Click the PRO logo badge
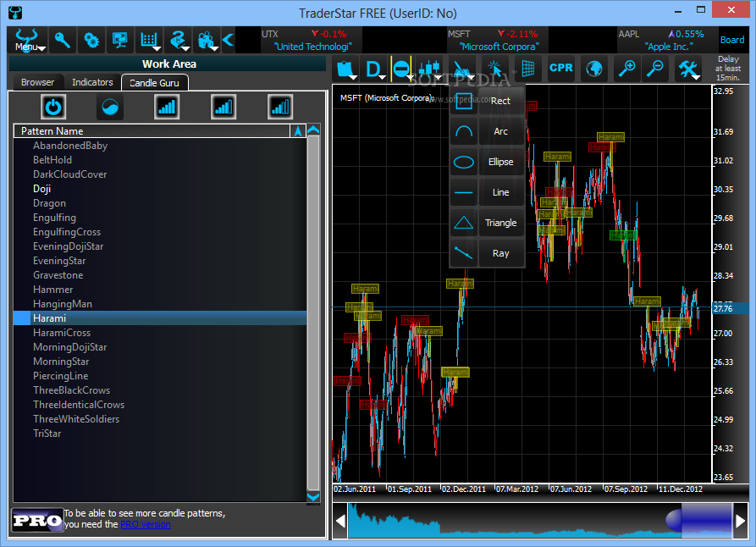This screenshot has width=756, height=547. click(x=37, y=521)
